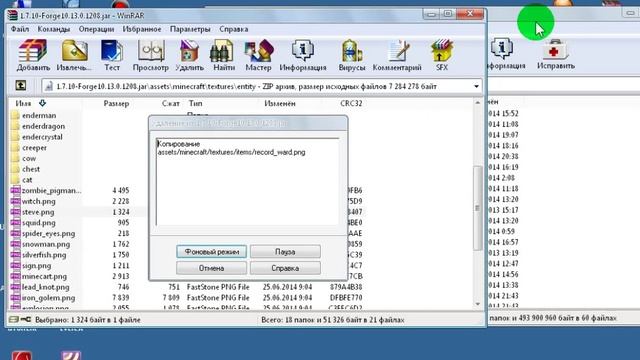Sort by Размер column header
The height and width of the screenshot is (360, 640).
tap(116, 103)
